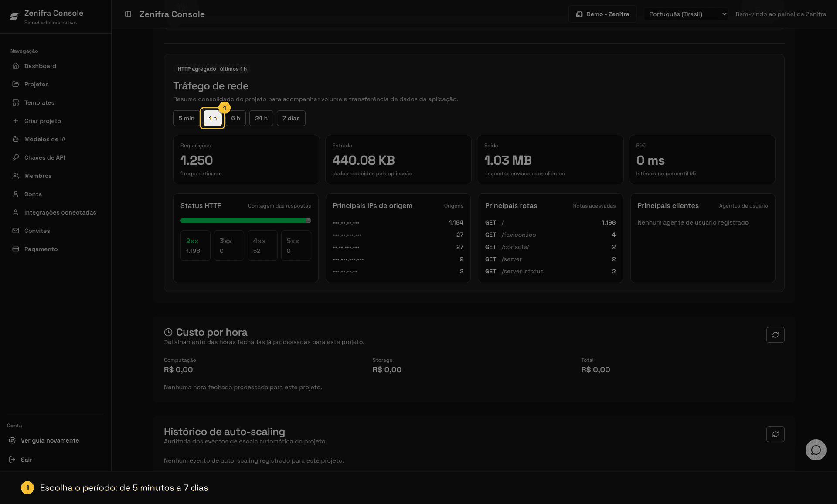Toggle the sidebar panel icon

pos(128,14)
